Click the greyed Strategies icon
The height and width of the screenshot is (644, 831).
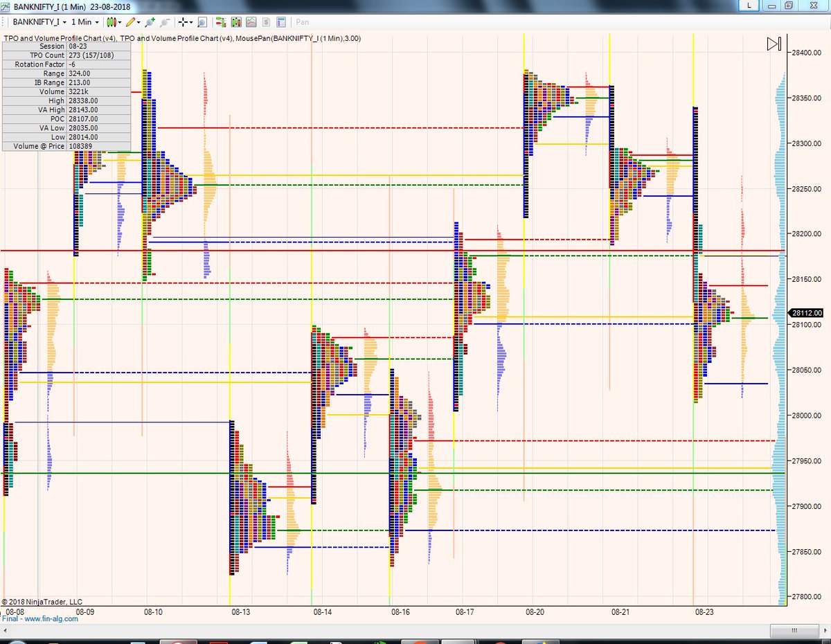[x=266, y=22]
